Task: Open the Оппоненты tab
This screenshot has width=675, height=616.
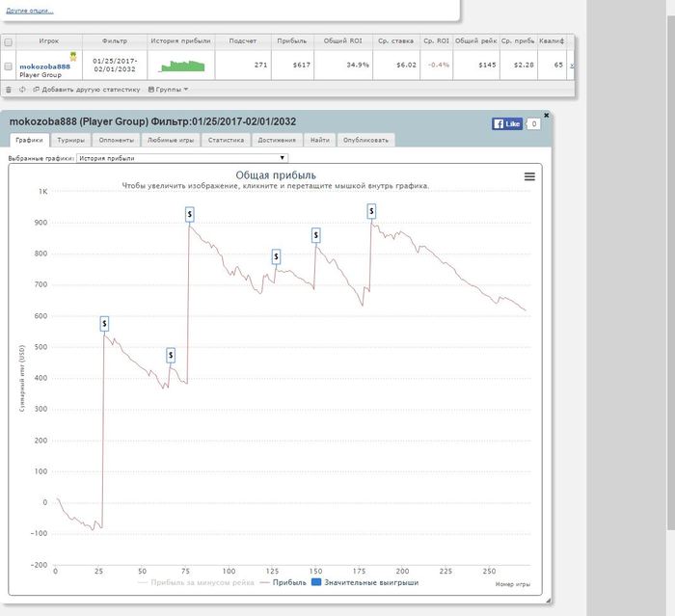Action: pos(117,140)
